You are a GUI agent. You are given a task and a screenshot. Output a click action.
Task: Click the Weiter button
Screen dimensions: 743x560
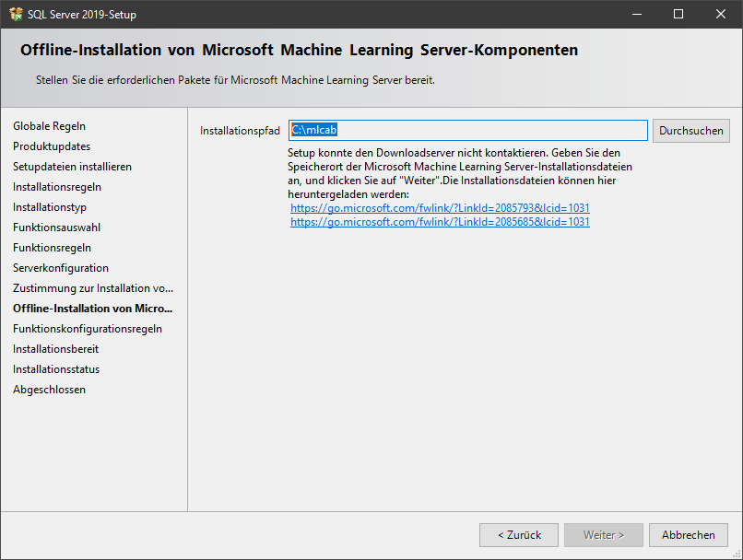[x=604, y=535]
